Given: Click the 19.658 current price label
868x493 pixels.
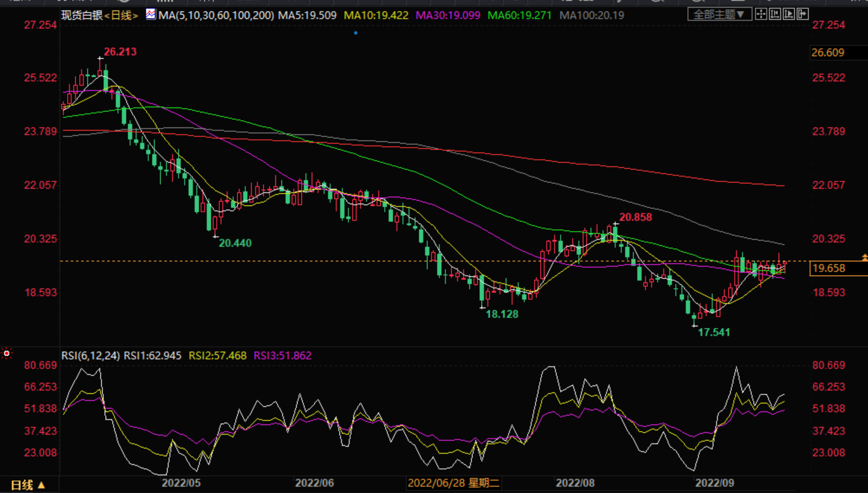Looking at the screenshot, I should coord(829,268).
